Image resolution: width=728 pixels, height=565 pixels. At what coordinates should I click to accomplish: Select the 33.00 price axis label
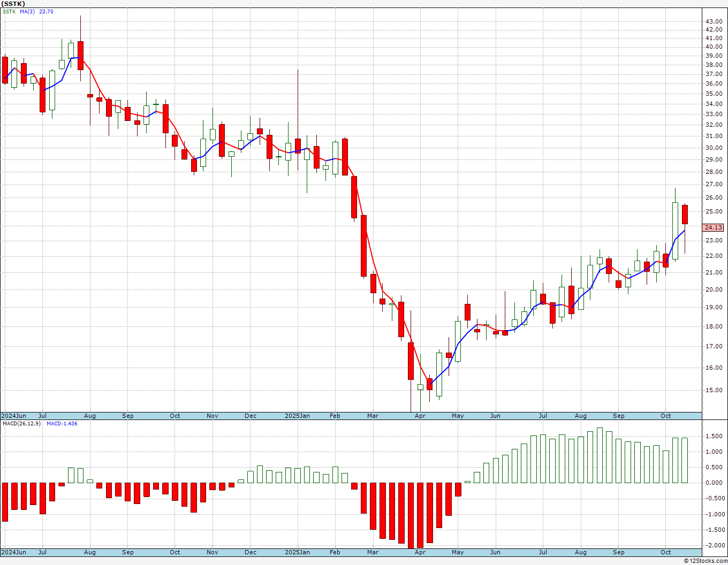pos(714,114)
